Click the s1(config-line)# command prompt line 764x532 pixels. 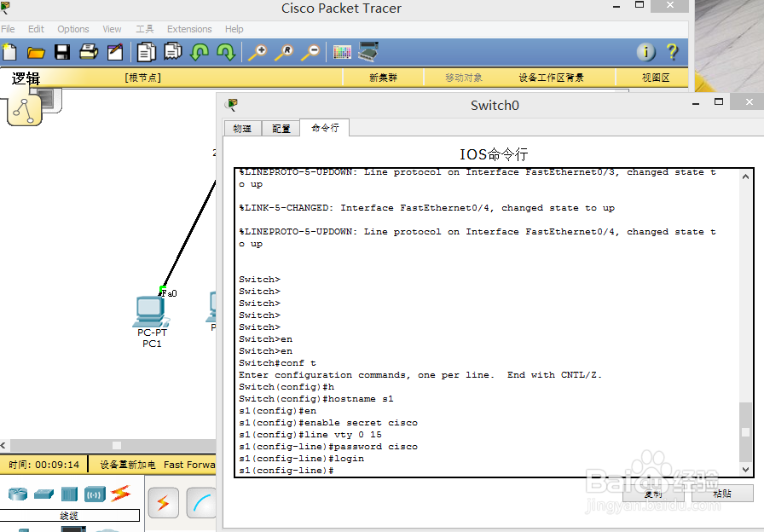pyautogui.click(x=286, y=471)
